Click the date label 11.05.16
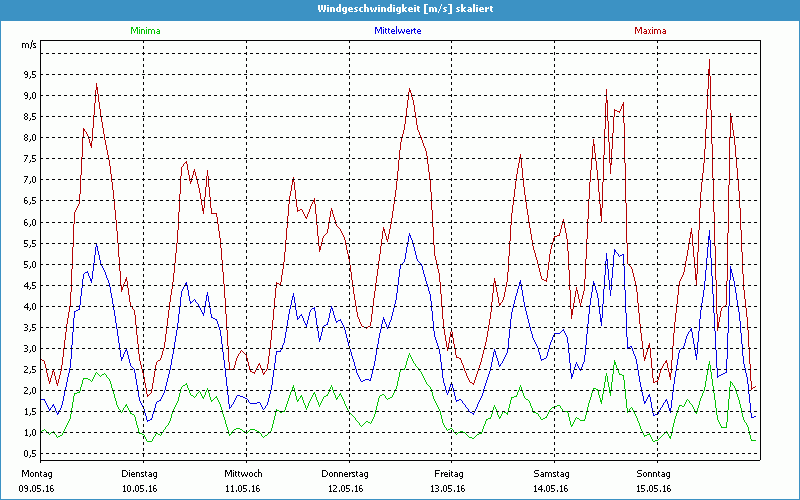This screenshot has width=800, height=500. point(243,489)
